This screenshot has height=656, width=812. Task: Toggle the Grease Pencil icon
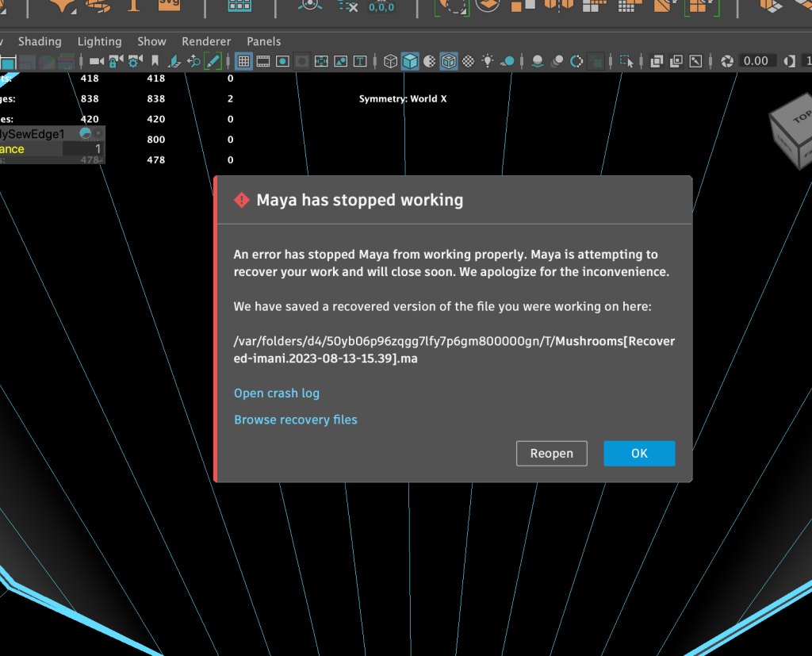[213, 61]
